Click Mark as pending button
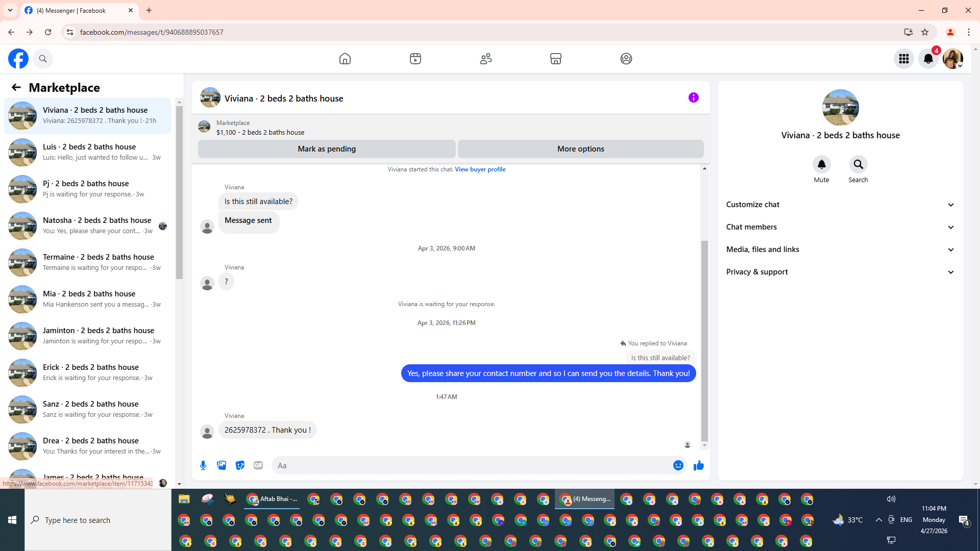980x551 pixels. click(x=327, y=149)
